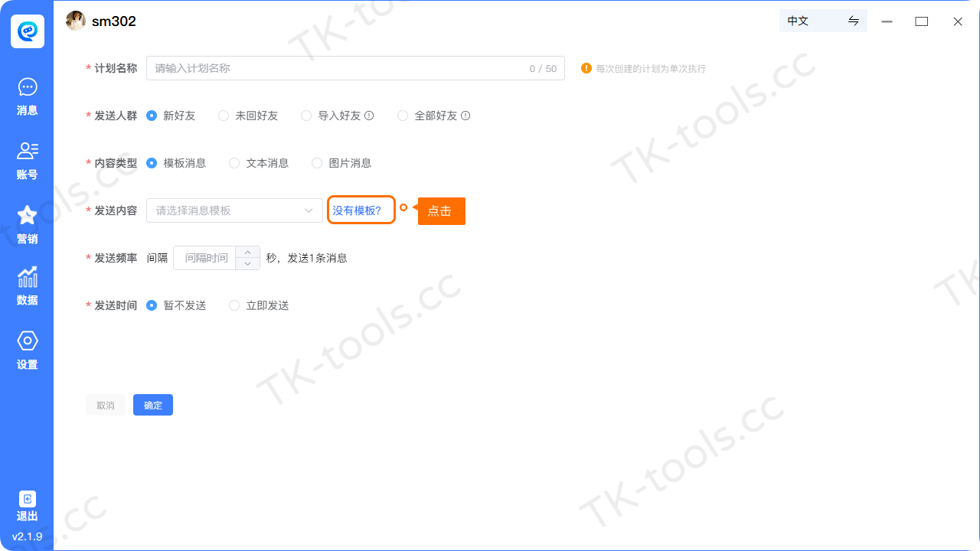Click the sm302 profile avatar
The width and height of the screenshot is (980, 551).
pyautogui.click(x=76, y=21)
